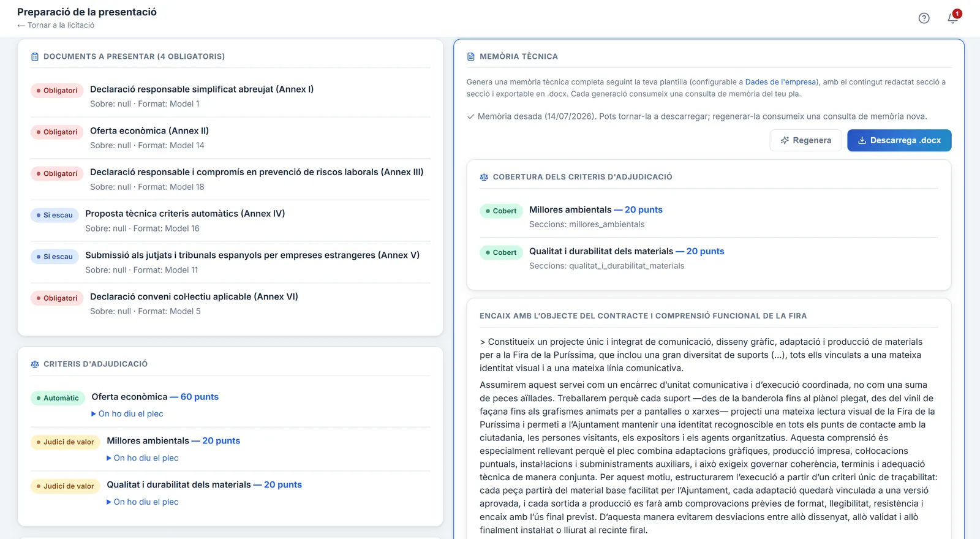
Task: Click Sobre: null · Format: Model 16
Action: (142, 229)
